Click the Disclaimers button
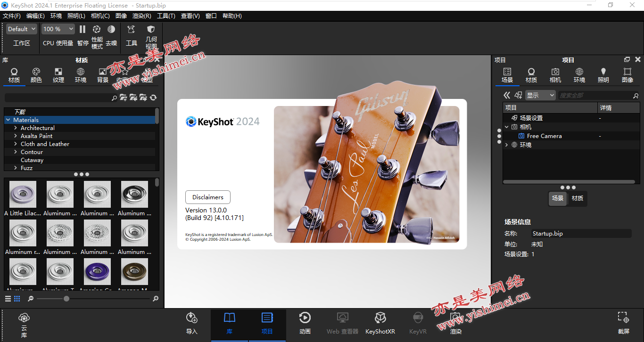This screenshot has height=342, width=644. [208, 197]
